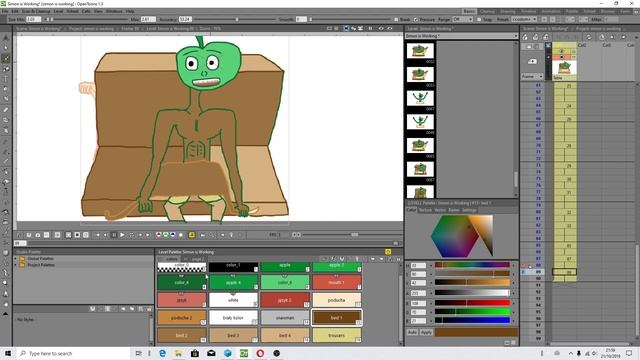Viewport: 640px width, 360px height.
Task: Open the Xsheet menu in menu bar
Action: pyautogui.click(x=72, y=11)
